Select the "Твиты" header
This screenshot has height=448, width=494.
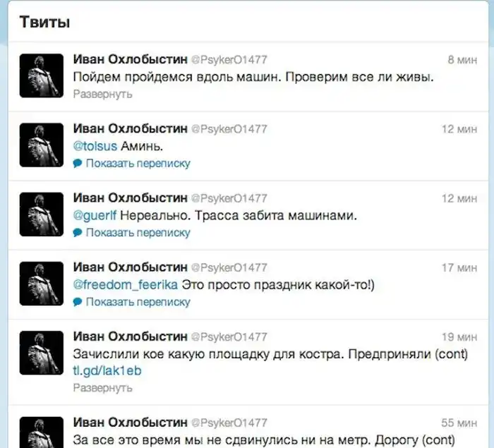coord(44,22)
